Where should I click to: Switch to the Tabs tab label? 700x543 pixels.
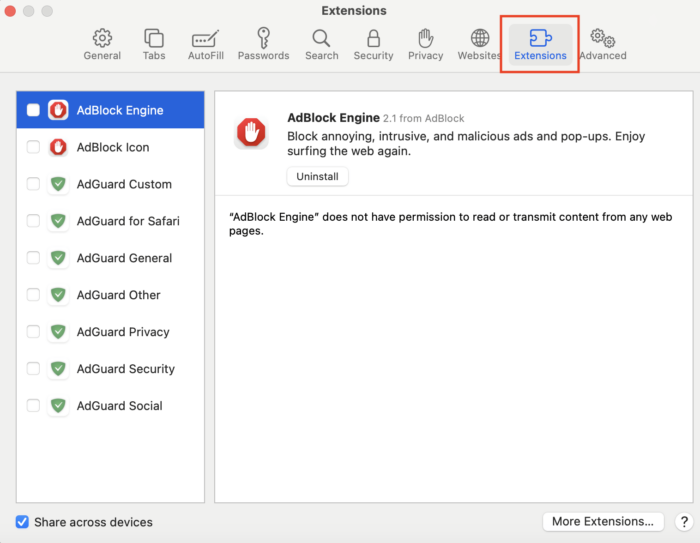click(x=154, y=55)
